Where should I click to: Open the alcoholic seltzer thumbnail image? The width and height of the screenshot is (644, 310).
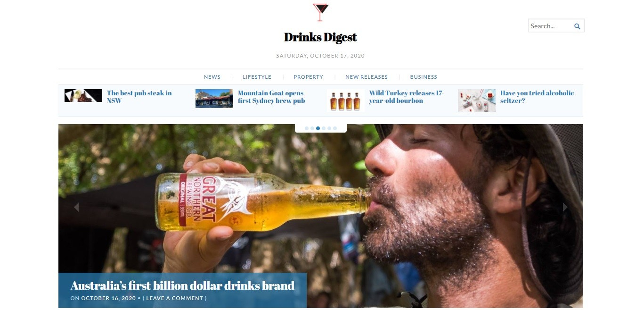click(477, 101)
